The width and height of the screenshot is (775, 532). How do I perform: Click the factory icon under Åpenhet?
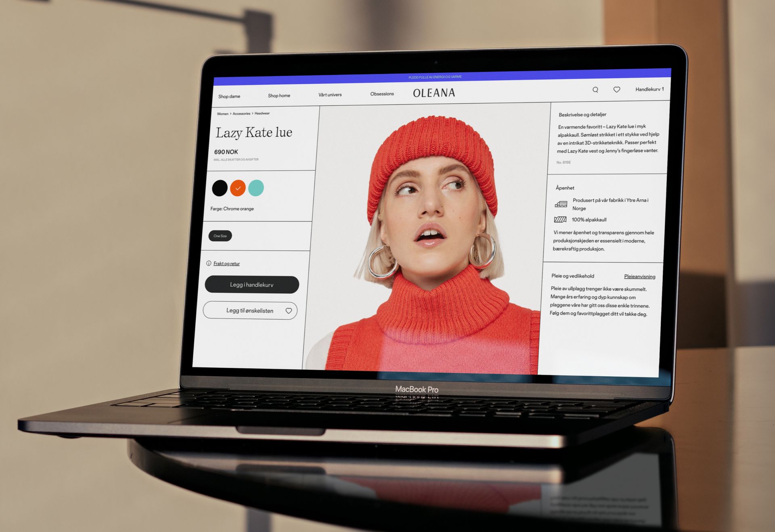[x=561, y=204]
